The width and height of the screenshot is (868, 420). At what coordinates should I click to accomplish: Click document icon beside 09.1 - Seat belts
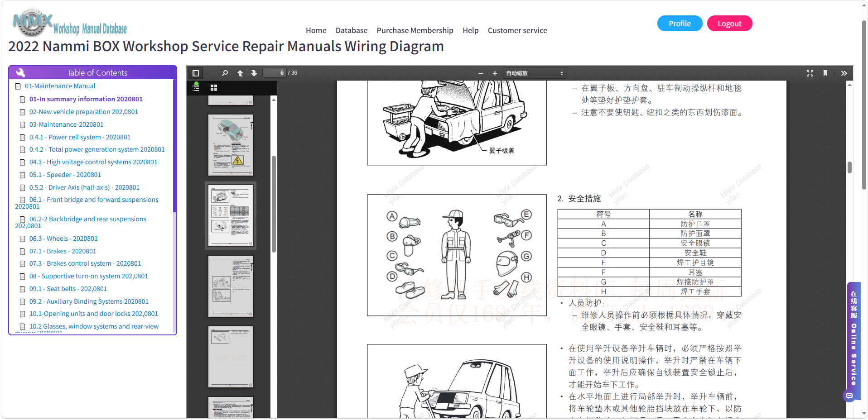pos(22,289)
